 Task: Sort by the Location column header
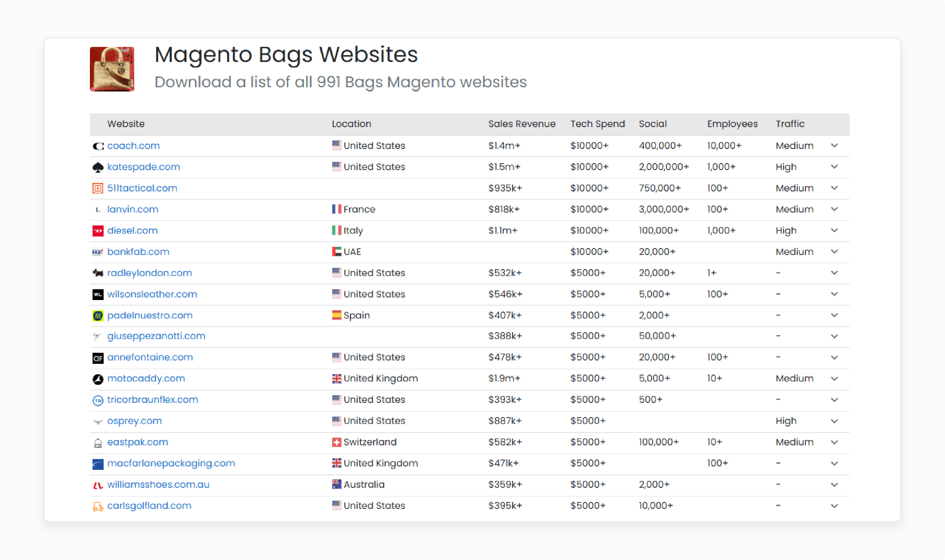351,124
